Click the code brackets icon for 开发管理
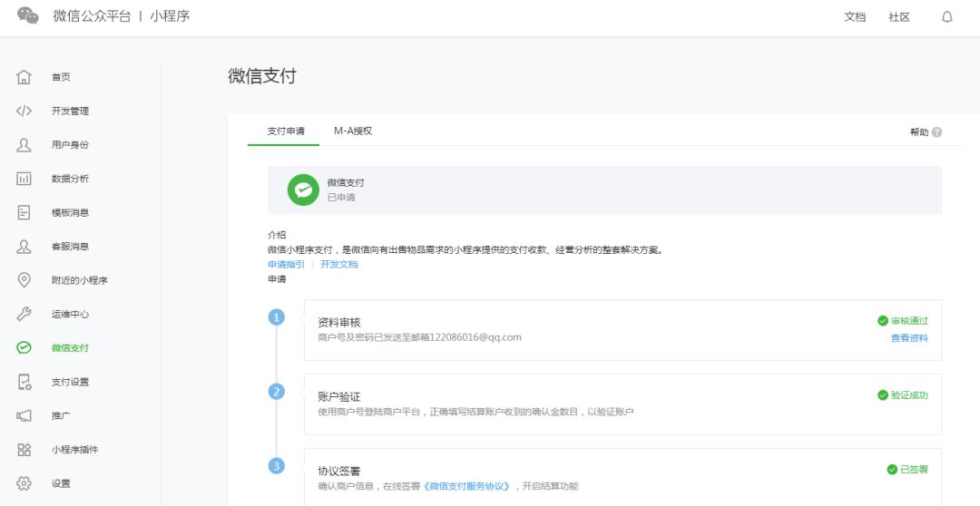The image size is (980, 506). (24, 111)
